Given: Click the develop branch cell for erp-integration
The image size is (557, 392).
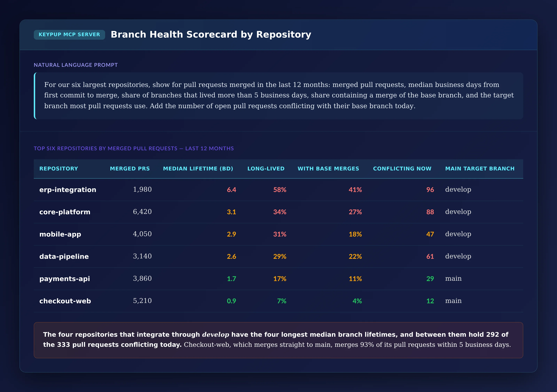Looking at the screenshot, I should point(458,190).
